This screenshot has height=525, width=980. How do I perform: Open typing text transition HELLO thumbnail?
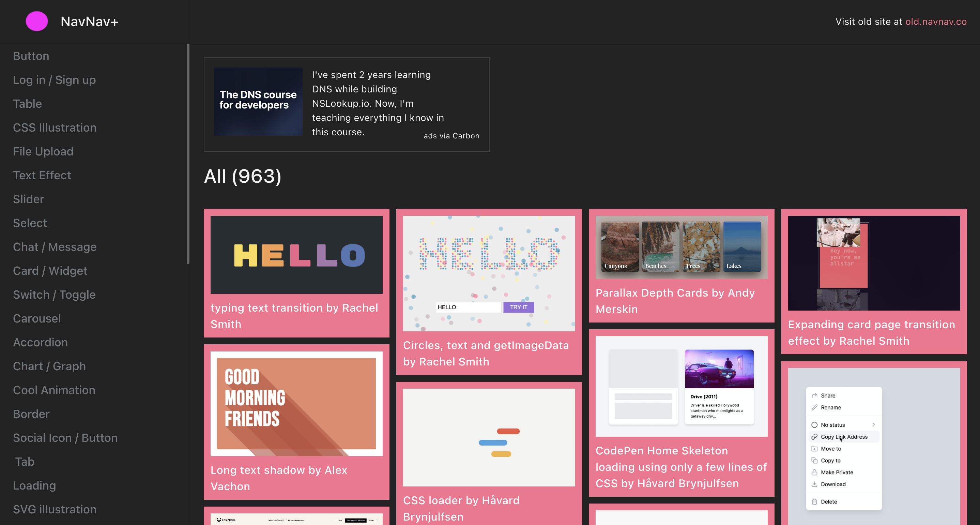coord(296,255)
